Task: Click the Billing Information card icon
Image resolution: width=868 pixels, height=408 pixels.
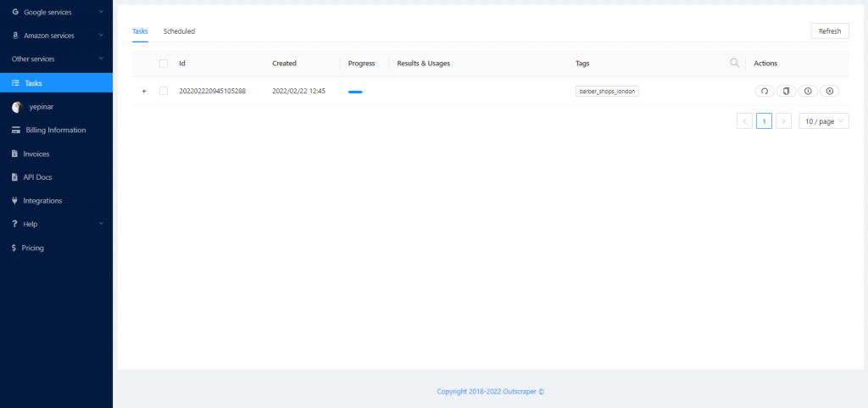Action: [x=15, y=130]
